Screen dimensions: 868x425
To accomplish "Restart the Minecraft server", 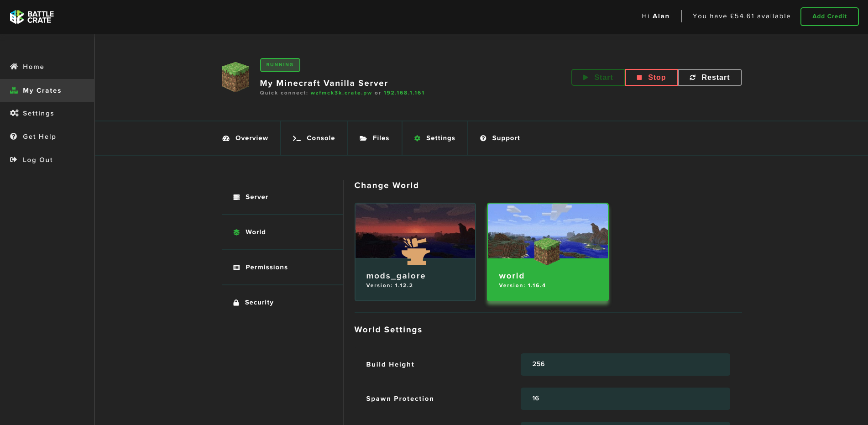I will (710, 78).
